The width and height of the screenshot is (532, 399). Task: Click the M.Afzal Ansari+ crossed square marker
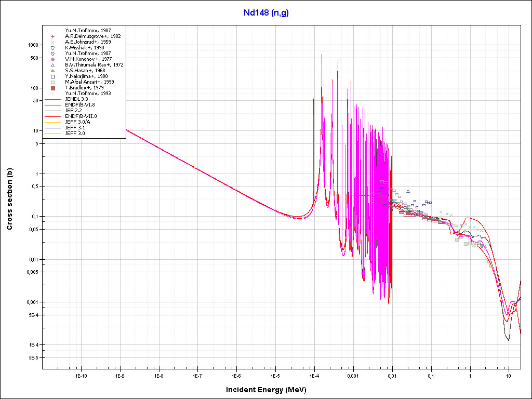point(52,82)
